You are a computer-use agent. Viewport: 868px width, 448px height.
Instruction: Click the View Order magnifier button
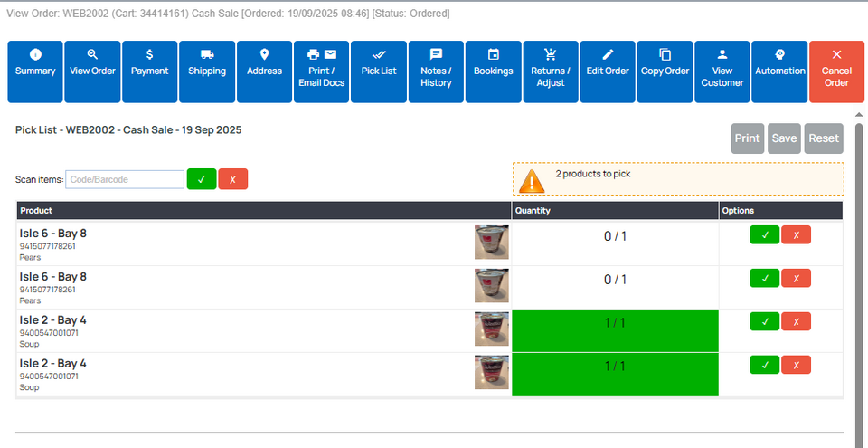pyautogui.click(x=92, y=71)
